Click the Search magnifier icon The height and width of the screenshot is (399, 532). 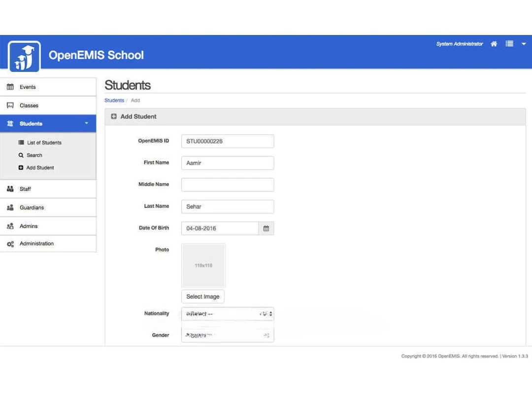[x=21, y=155]
